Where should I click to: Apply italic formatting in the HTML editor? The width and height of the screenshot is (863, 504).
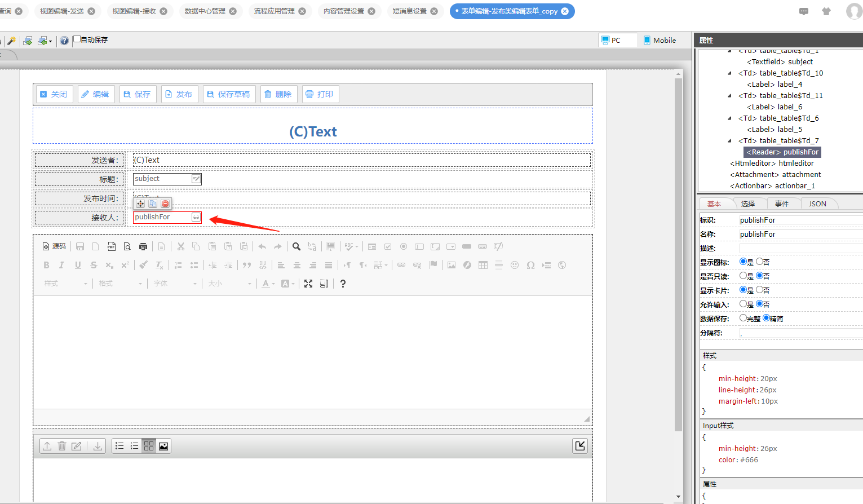click(x=62, y=265)
